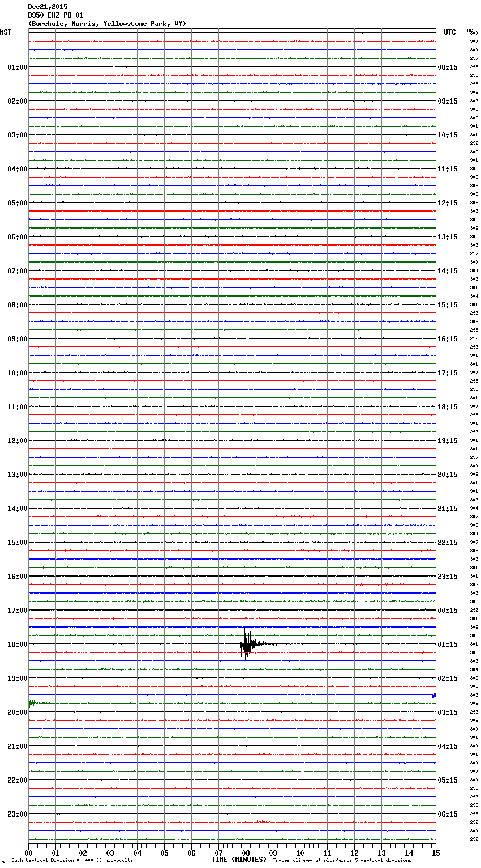
Task: Select the 02:00 MST time label
Action: click(18, 101)
